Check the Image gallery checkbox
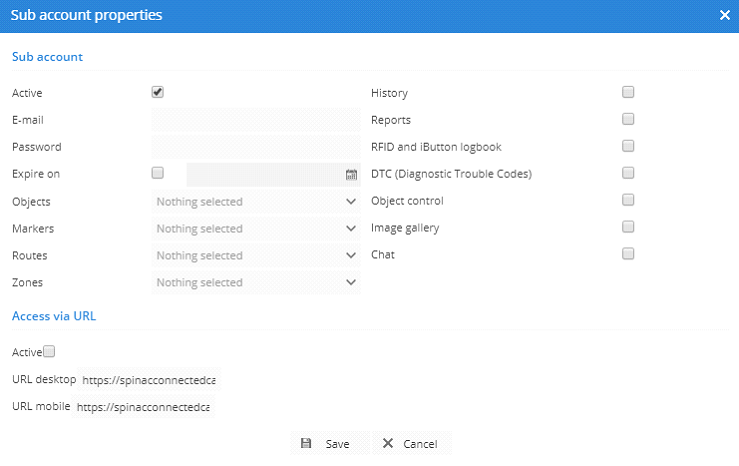 [x=628, y=227]
